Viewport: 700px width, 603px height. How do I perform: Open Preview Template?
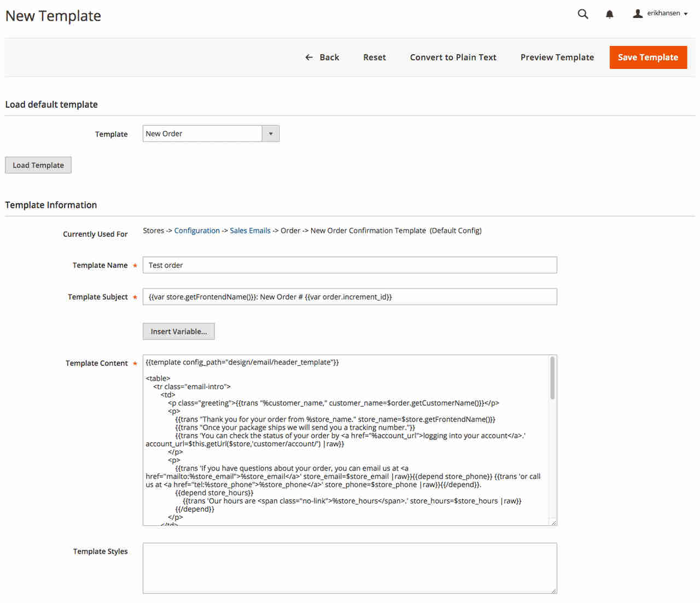pyautogui.click(x=557, y=57)
